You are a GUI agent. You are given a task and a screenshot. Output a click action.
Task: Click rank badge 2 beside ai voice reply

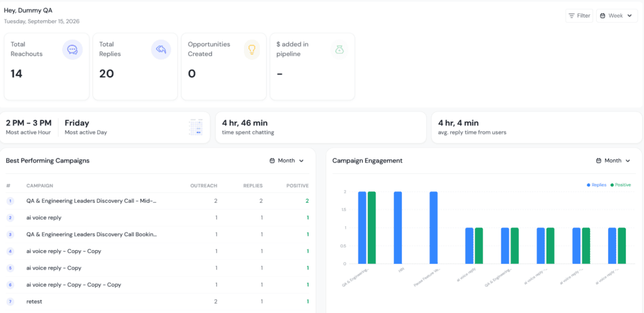10,218
